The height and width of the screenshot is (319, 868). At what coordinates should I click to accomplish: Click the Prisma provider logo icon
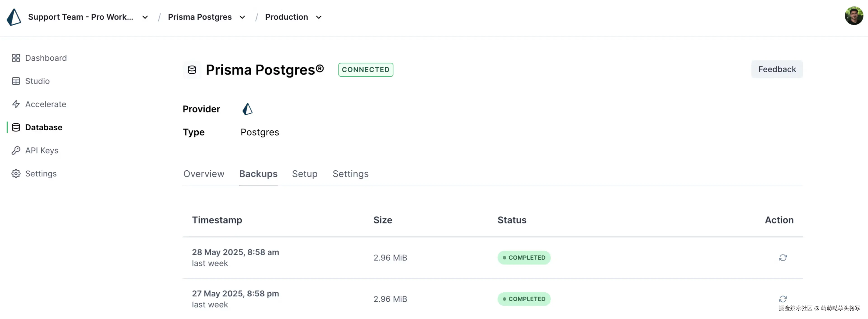point(247,109)
